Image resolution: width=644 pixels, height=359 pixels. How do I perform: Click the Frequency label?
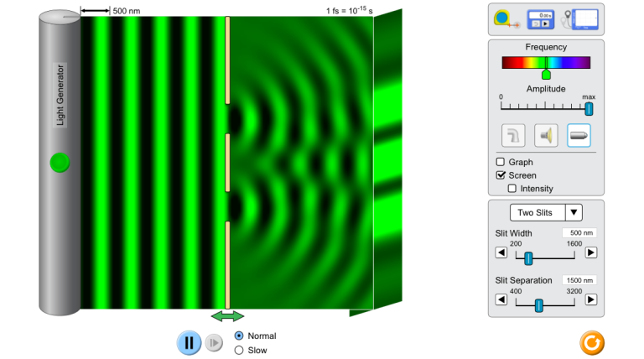point(546,47)
